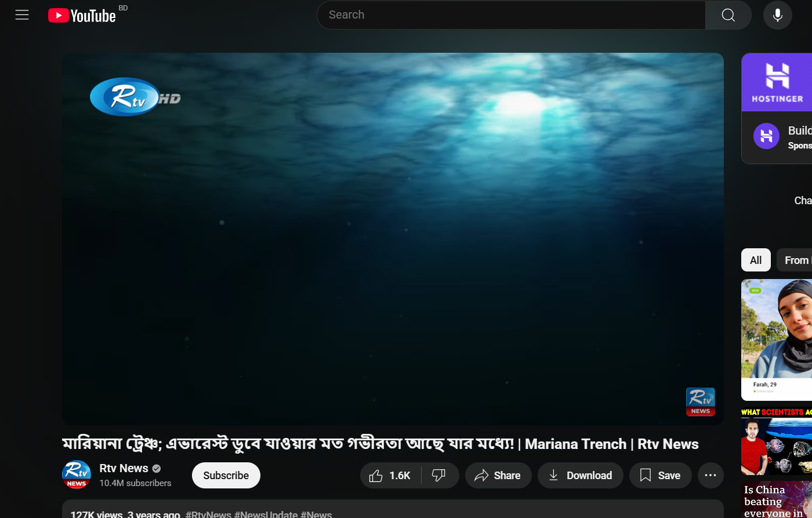Like the video with thumbs up

click(x=390, y=476)
